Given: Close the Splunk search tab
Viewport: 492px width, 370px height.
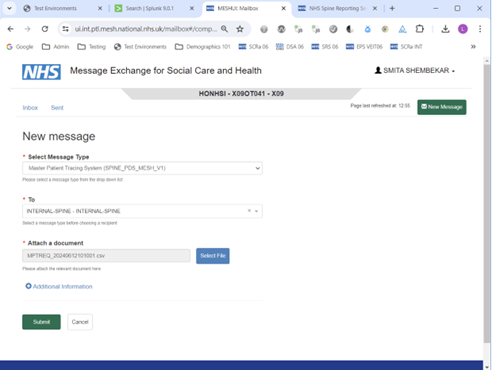Looking at the screenshot, I should 192,8.
